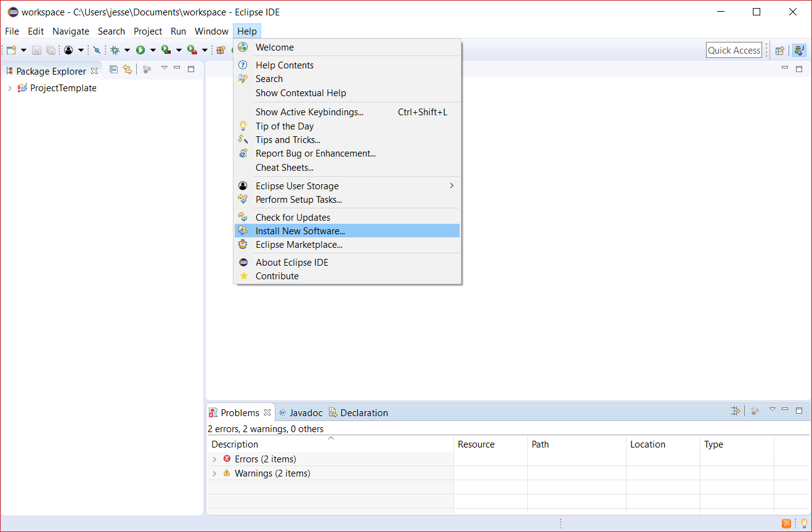Screen dimensions: 812x532
Task: Toggle Link with Editor in Package Explorer
Action: pos(127,69)
